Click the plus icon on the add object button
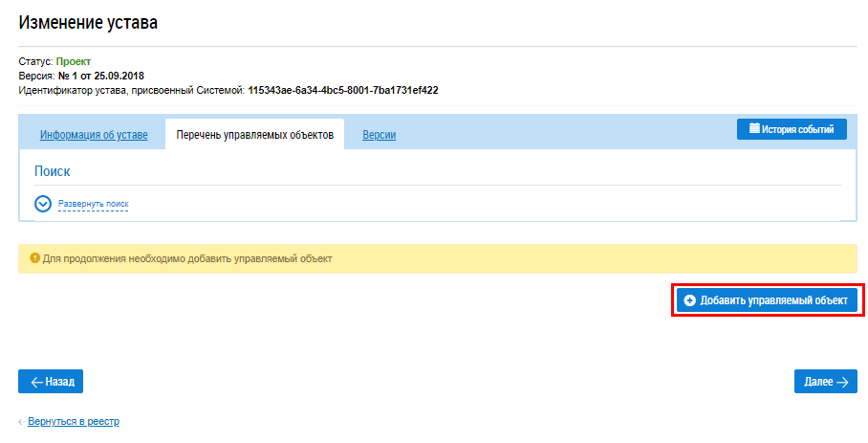868x443 pixels. (690, 300)
